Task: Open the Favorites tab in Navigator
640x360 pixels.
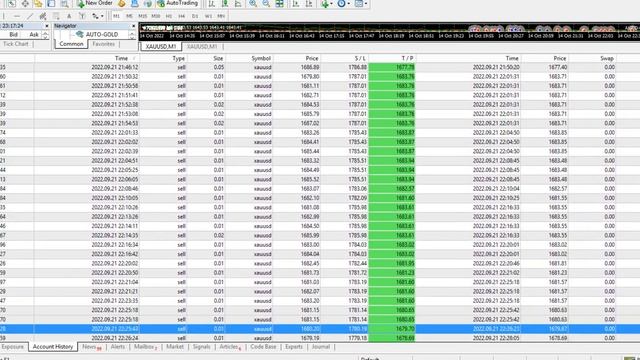Action: pos(104,44)
